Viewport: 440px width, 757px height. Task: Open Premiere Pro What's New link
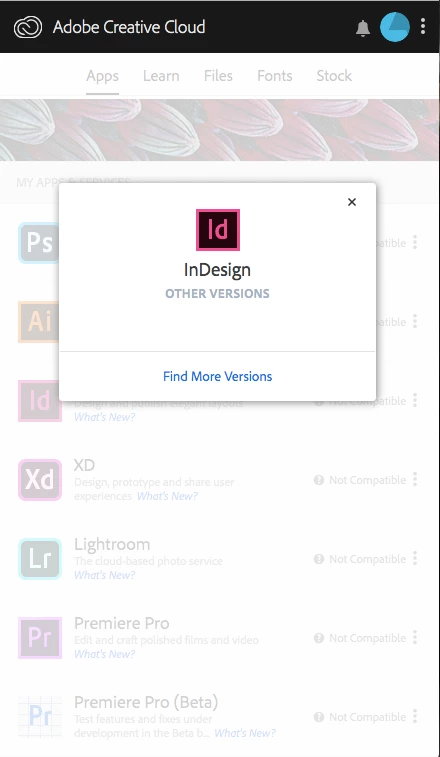click(x=104, y=654)
